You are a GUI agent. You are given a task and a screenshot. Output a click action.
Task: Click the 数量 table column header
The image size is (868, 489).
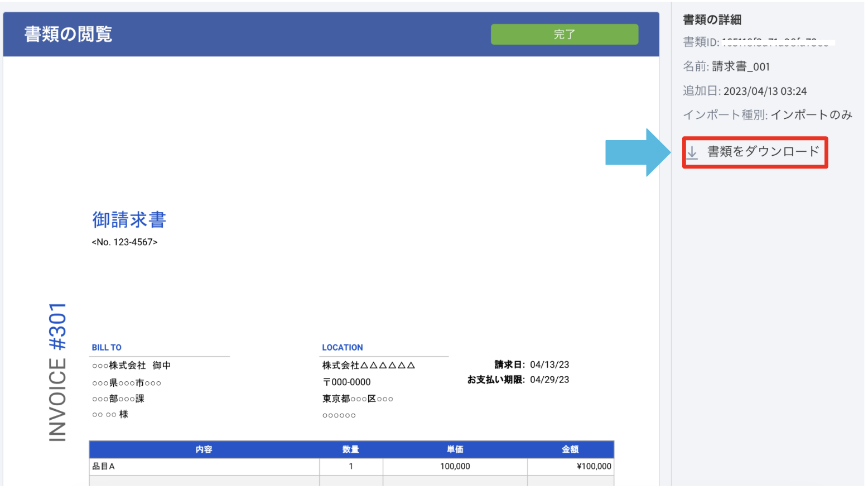pos(351,449)
